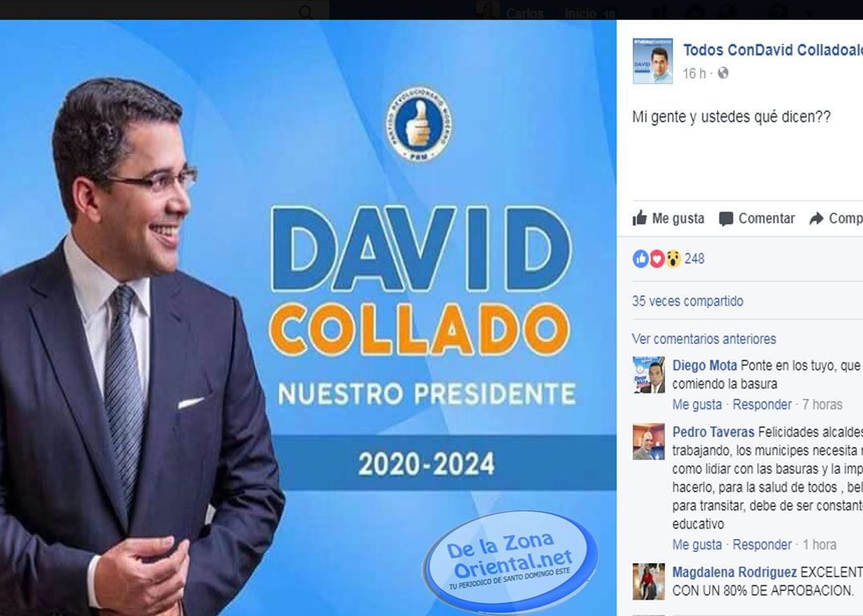Open the 35 veces compartido link
863x616 pixels.
coord(687,301)
